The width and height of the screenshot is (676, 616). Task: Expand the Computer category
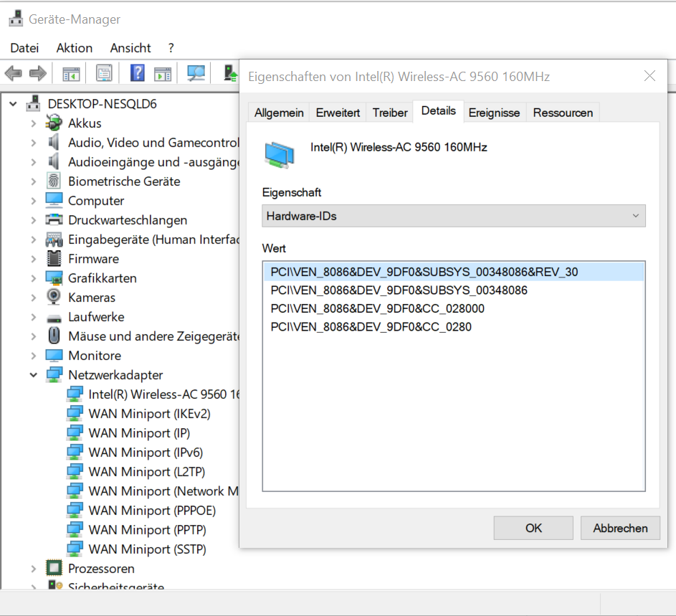pyautogui.click(x=34, y=201)
